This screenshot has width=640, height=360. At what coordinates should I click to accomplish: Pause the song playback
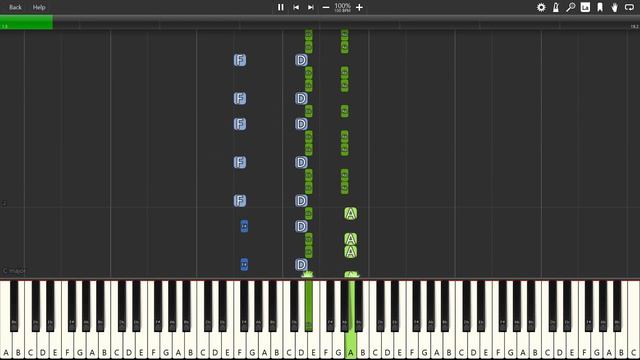click(280, 7)
